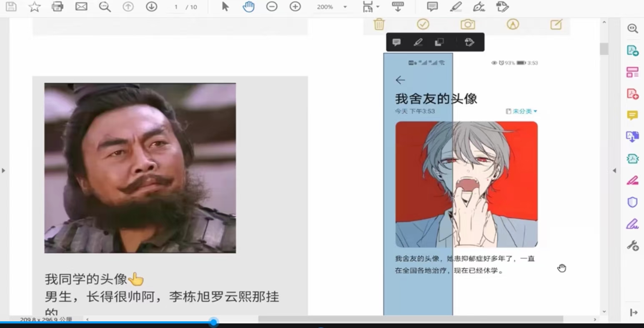Click the 今天 下午3:53 timestamp text
The width and height of the screenshot is (644, 328).
coord(415,111)
